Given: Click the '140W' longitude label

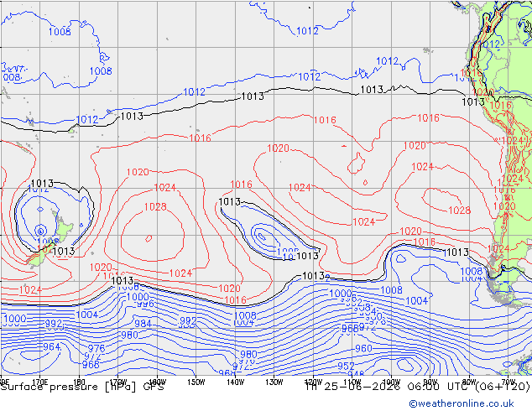Looking at the screenshot, I should pyautogui.click(x=236, y=382).
